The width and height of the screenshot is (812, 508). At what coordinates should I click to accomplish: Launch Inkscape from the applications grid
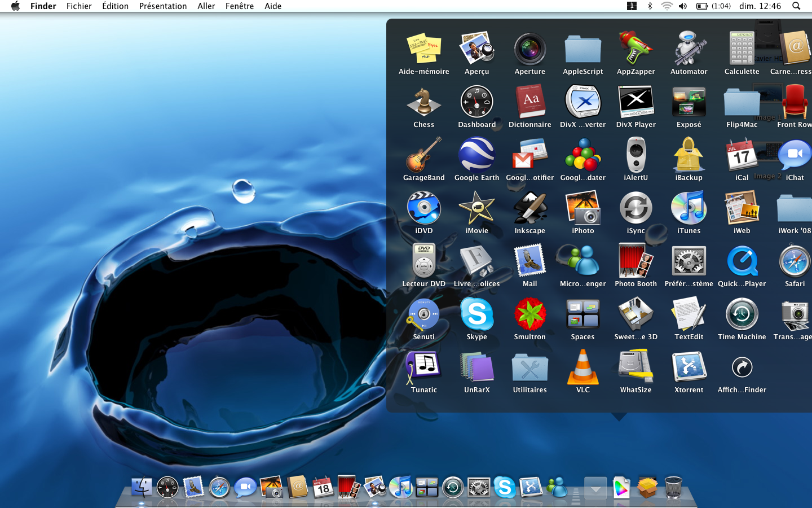529,209
